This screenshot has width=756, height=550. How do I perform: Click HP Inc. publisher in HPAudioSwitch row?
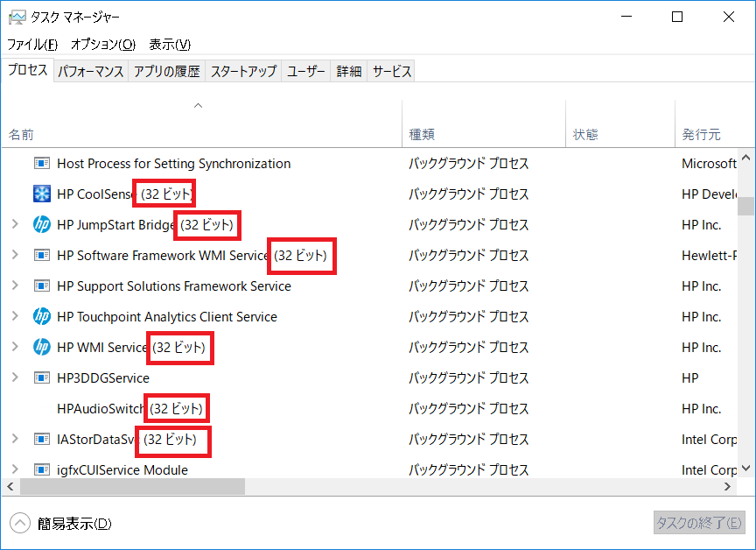(702, 409)
